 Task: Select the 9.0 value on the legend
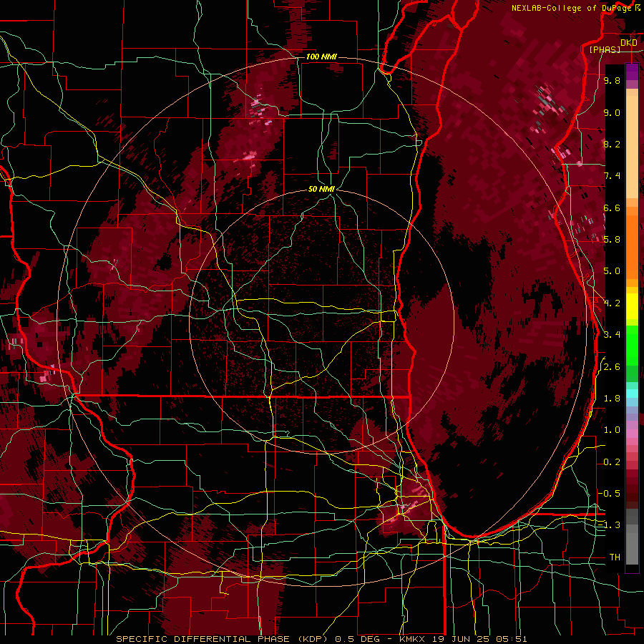[x=612, y=113]
